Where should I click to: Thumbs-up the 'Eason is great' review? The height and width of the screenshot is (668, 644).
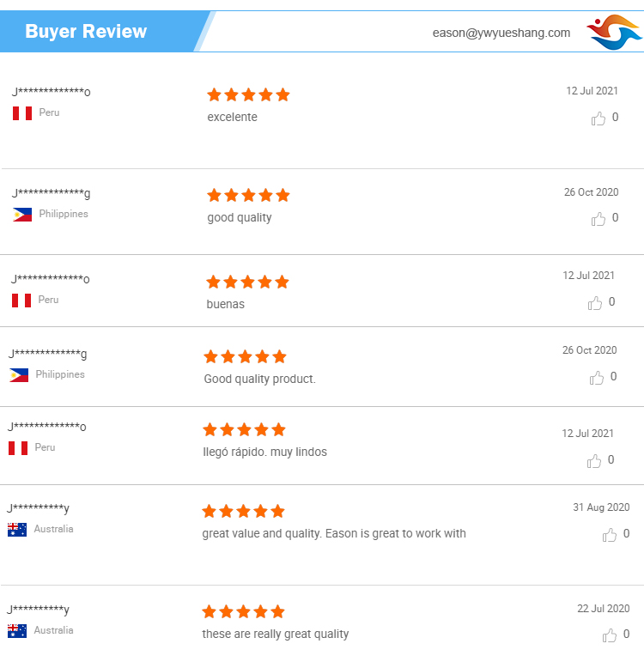[x=610, y=535]
